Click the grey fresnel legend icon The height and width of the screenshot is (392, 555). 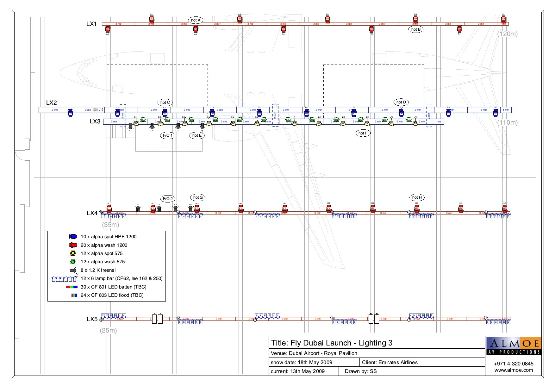pos(73,270)
